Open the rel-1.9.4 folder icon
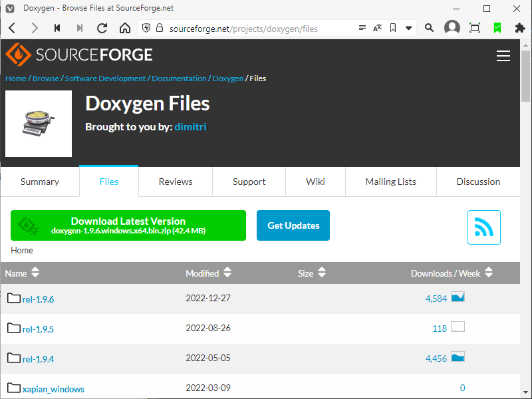Image resolution: width=532 pixels, height=399 pixels. [x=13, y=358]
